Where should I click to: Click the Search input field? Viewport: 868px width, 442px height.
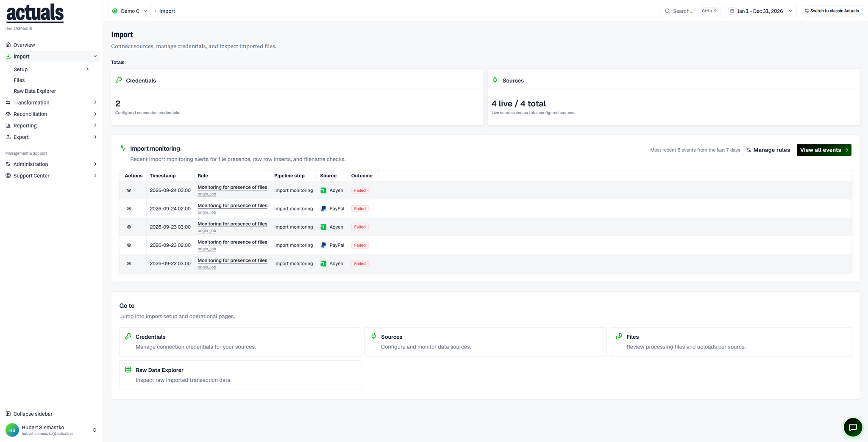pos(690,11)
